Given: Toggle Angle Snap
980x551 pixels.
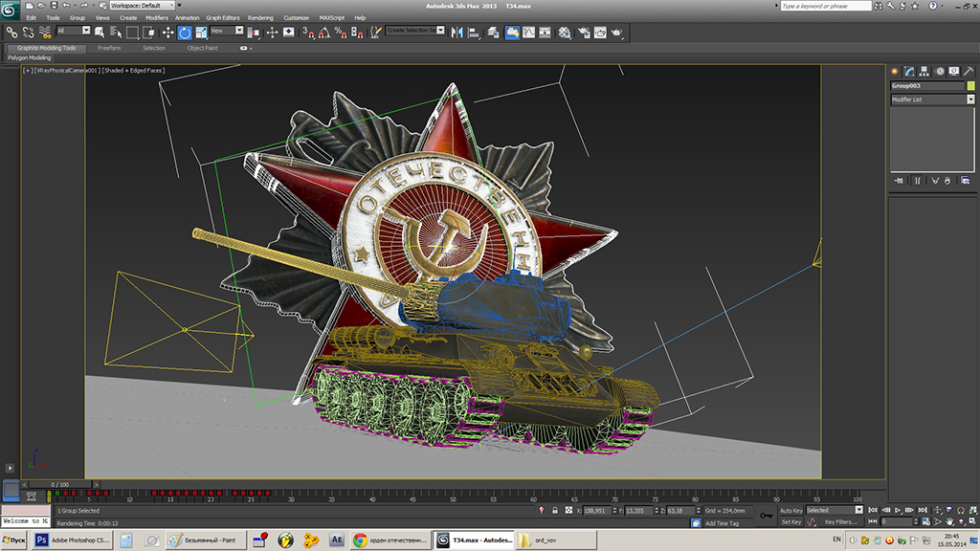Looking at the screenshot, I should click(324, 33).
